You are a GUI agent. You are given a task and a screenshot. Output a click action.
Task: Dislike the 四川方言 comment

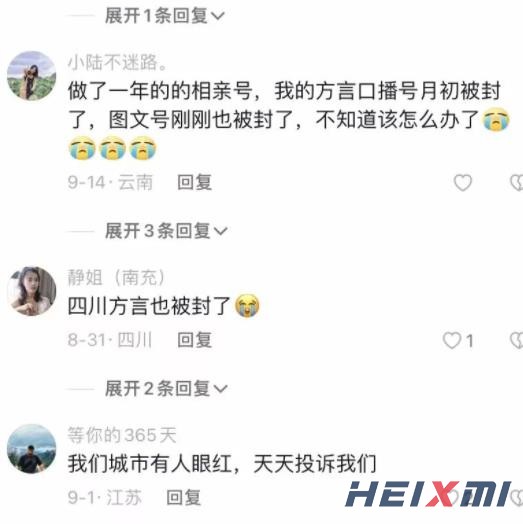(x=517, y=341)
